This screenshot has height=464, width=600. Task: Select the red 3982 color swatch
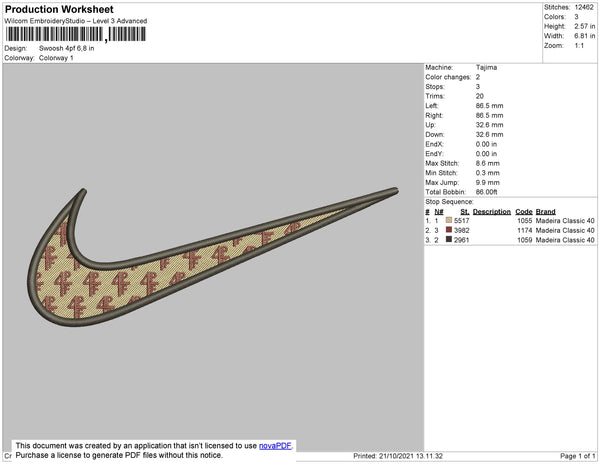(x=449, y=230)
